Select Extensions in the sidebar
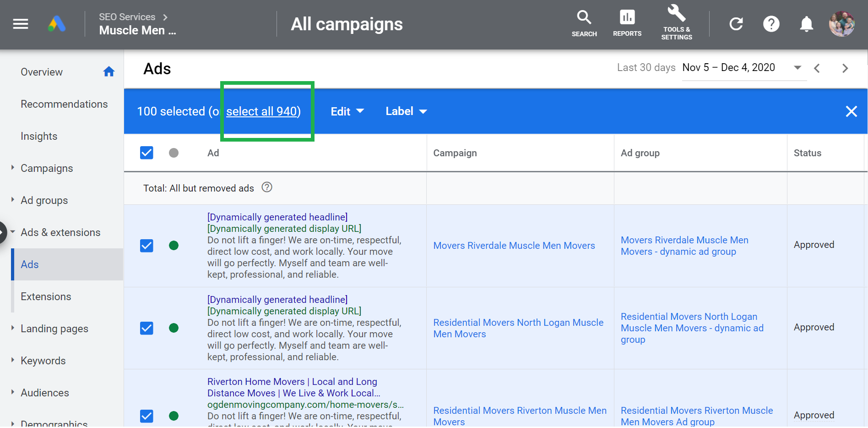Image resolution: width=868 pixels, height=428 pixels. click(x=46, y=296)
